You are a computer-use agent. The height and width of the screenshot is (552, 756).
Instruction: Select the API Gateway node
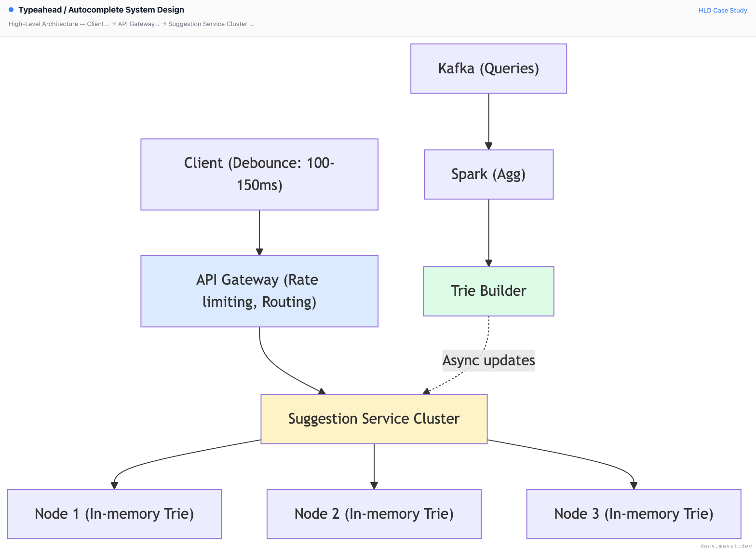[x=259, y=291]
